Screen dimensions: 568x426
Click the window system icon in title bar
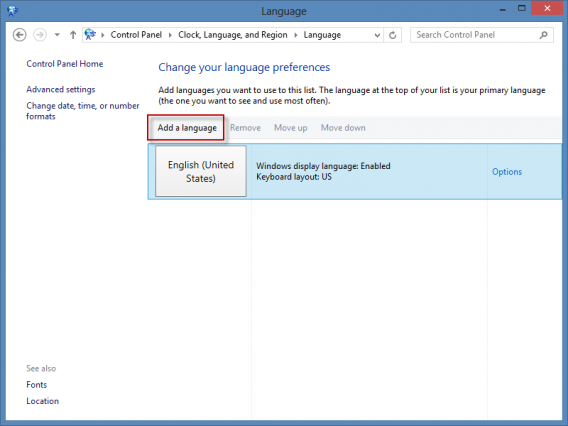click(x=12, y=11)
